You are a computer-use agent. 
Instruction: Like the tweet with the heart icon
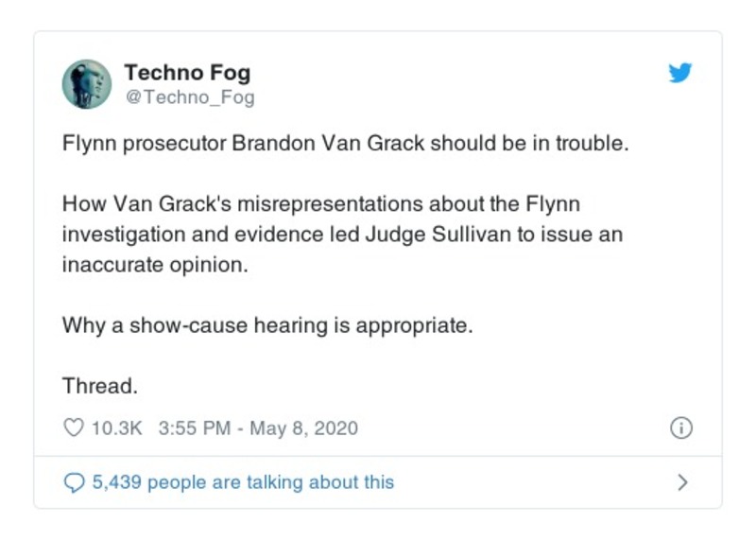[73, 428]
